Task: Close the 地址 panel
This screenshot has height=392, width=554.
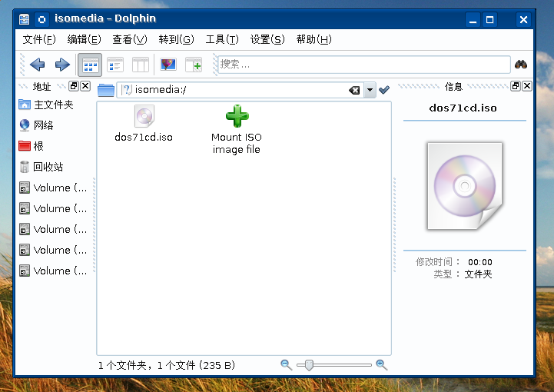Action: pyautogui.click(x=85, y=86)
